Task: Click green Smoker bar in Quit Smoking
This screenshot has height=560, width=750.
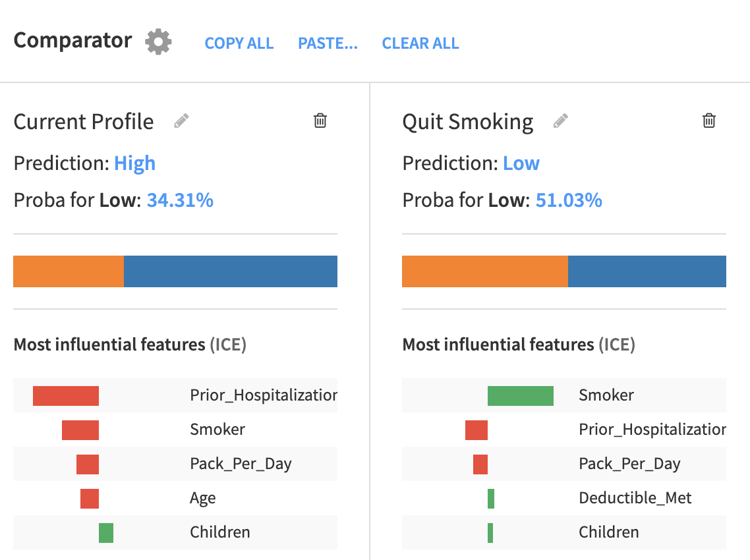Action: [x=520, y=396]
